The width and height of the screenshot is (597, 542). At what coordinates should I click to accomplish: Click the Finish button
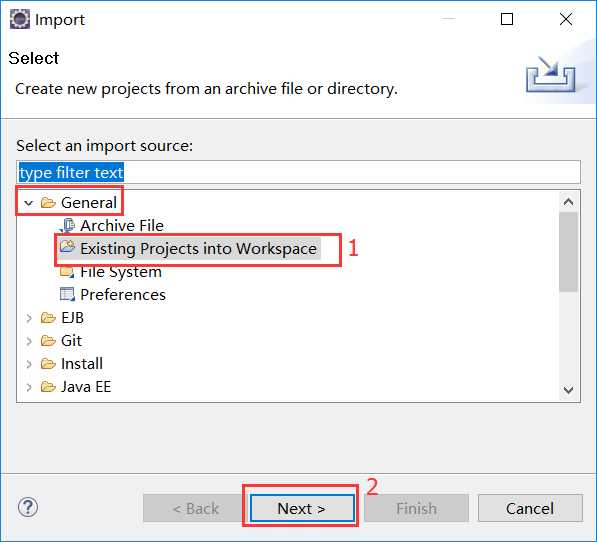[416, 508]
